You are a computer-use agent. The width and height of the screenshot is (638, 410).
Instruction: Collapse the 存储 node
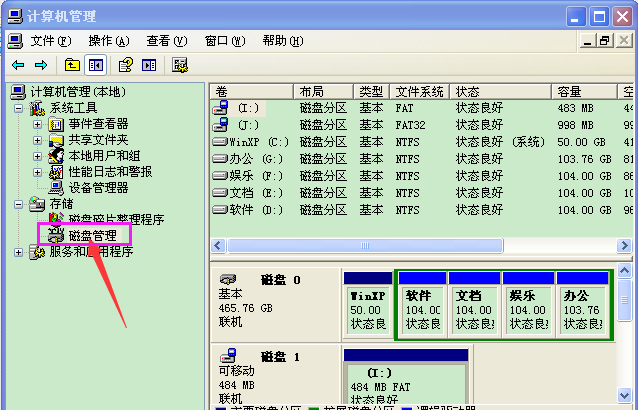18,204
